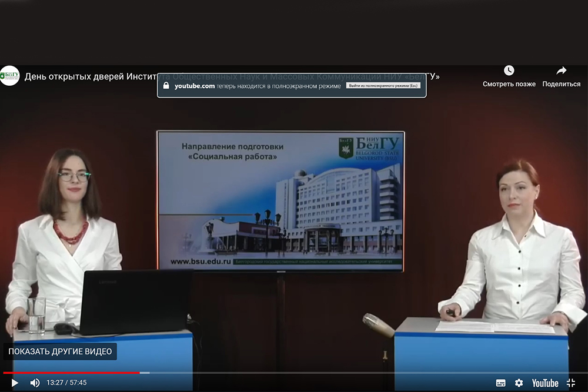
Task: Open the БелГУ channel avatar
Action: 10,76
